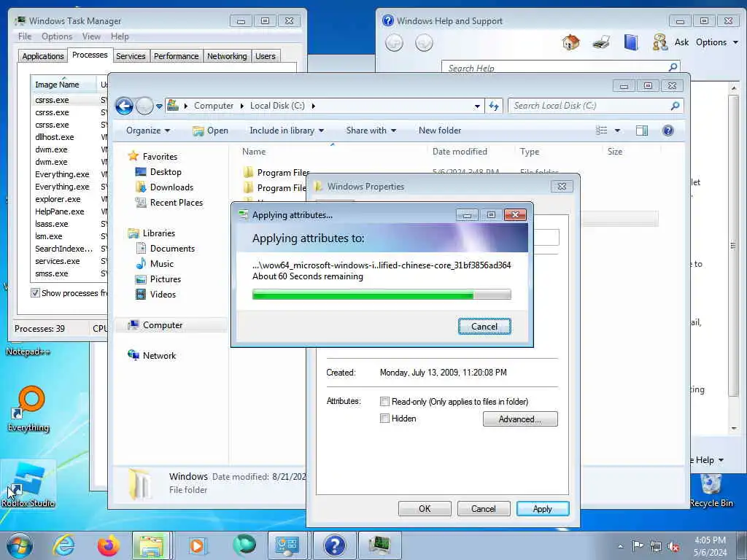Screen dimensions: 747x560
Task: Expand Share with dropdown
Action: pos(371,131)
